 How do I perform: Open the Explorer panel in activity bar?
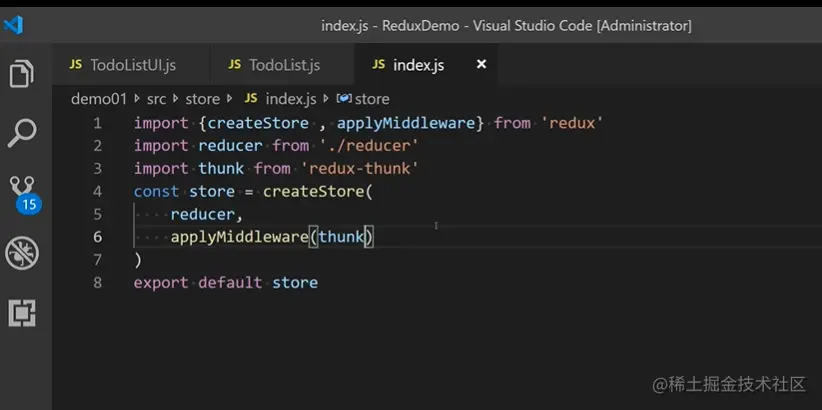(x=21, y=74)
